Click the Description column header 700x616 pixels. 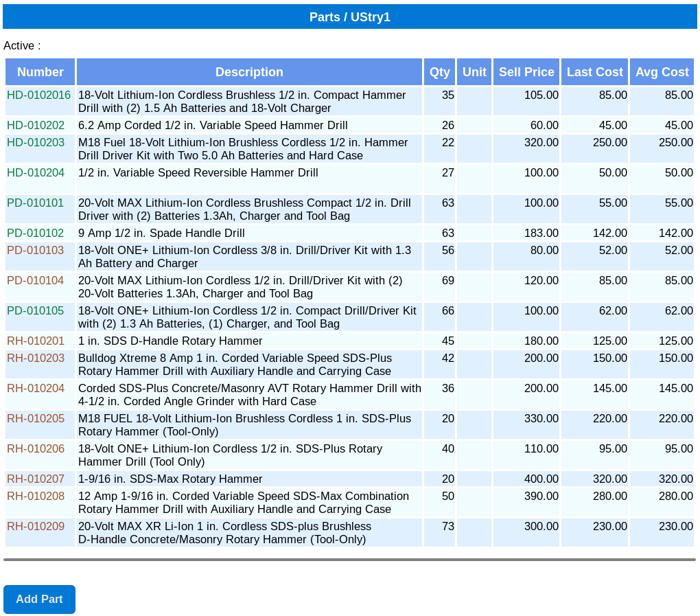tap(249, 72)
